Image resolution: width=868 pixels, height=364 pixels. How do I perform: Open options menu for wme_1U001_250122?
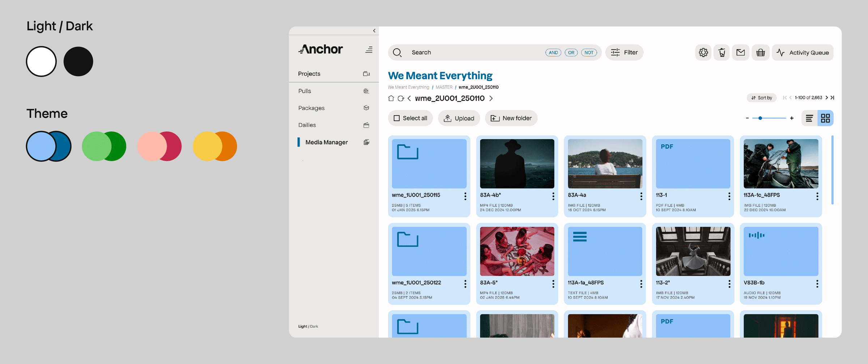(x=465, y=284)
